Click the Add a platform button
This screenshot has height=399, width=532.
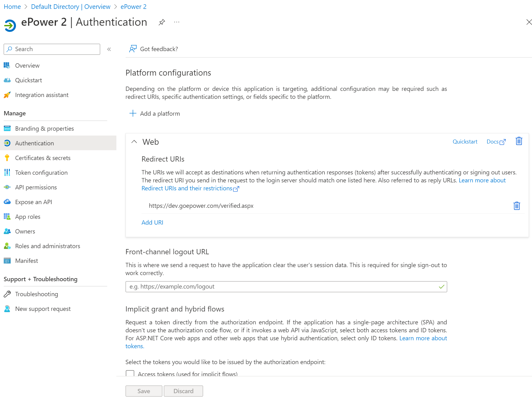pyautogui.click(x=155, y=114)
